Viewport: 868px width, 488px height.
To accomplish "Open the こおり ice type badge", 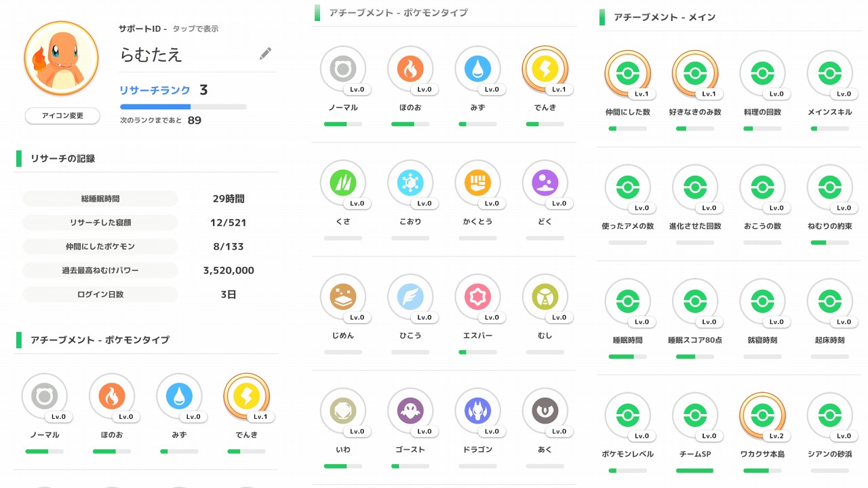I will tap(410, 183).
